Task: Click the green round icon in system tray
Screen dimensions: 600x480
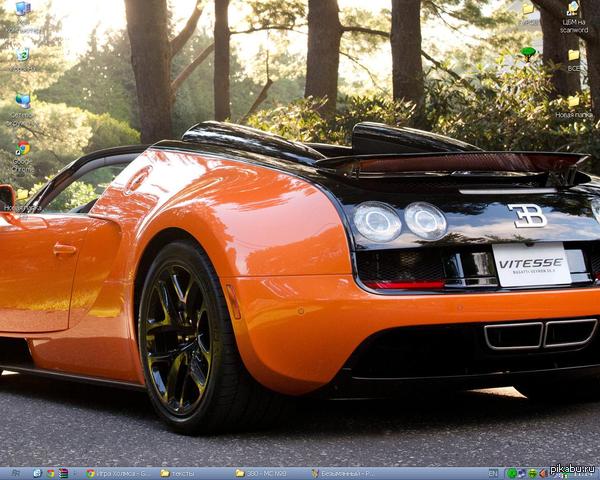Action: 511,473
